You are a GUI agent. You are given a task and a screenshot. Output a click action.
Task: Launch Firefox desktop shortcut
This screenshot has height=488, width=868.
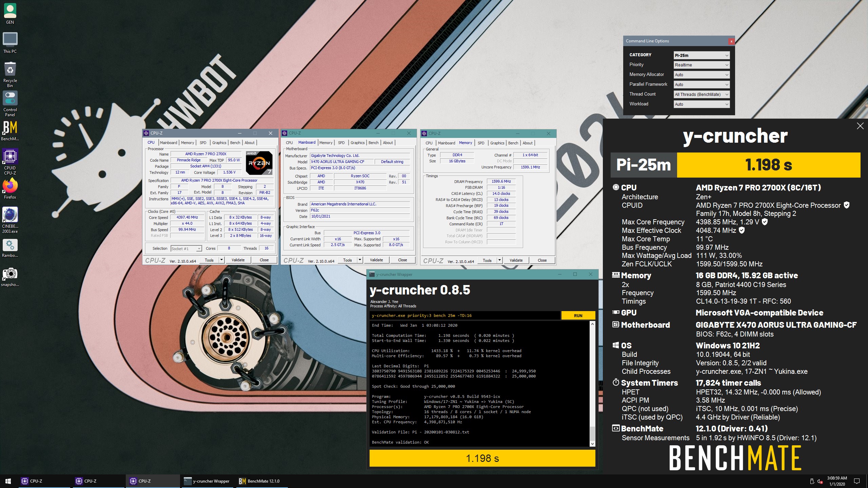point(10,189)
